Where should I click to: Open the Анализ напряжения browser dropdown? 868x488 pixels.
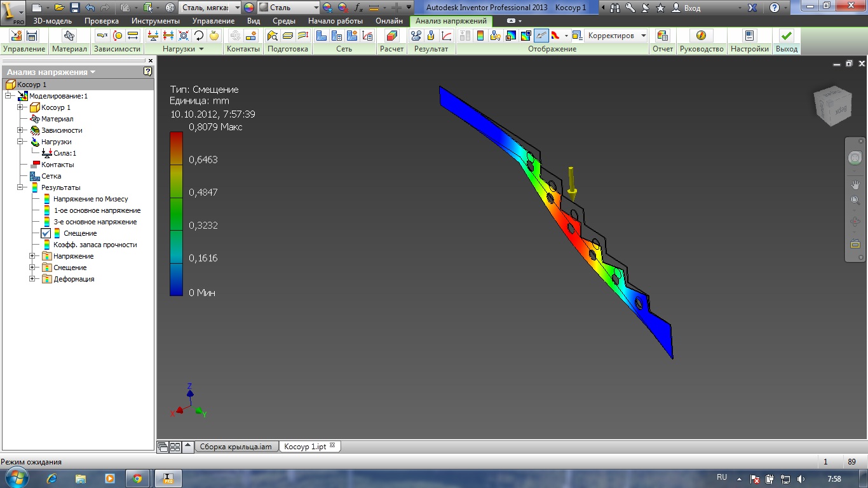93,72
